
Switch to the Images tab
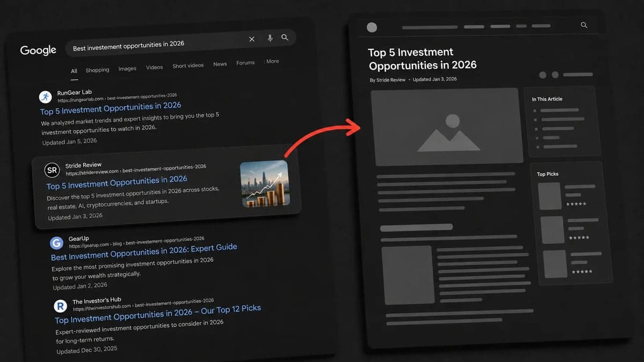(x=127, y=69)
